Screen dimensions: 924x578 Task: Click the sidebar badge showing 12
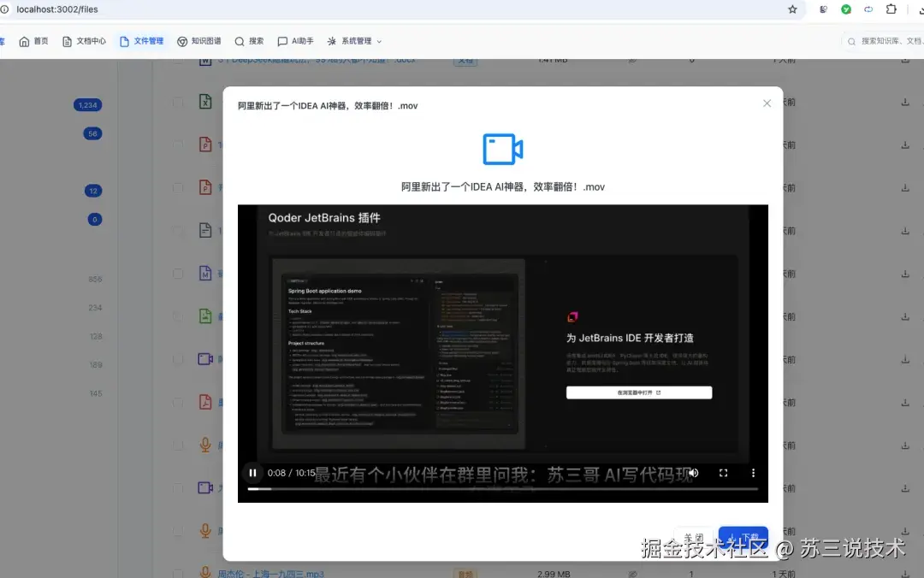(93, 191)
